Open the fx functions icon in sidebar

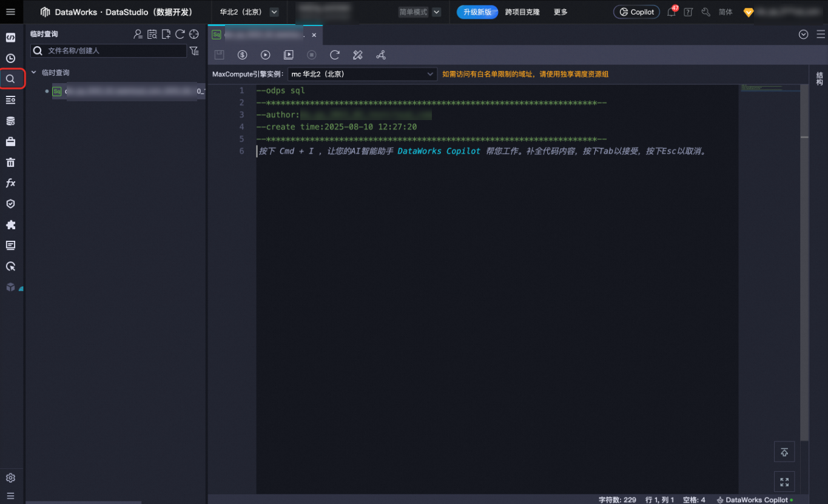10,183
